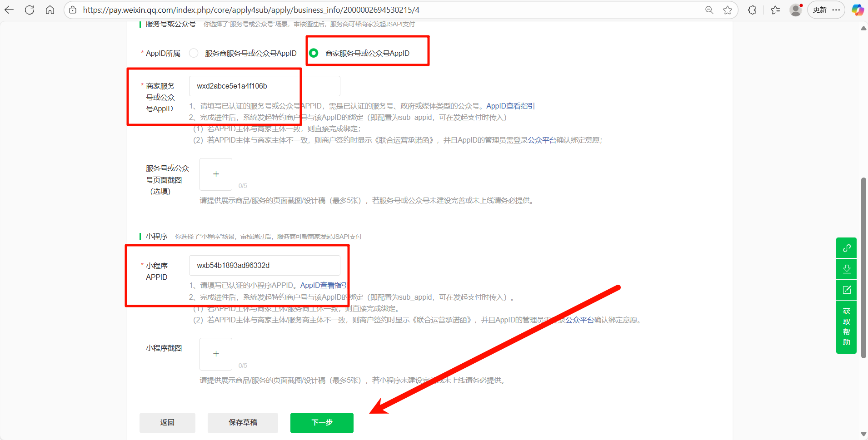The width and height of the screenshot is (868, 440).
Task: Click the green link icon on sidebar
Action: coord(846,248)
